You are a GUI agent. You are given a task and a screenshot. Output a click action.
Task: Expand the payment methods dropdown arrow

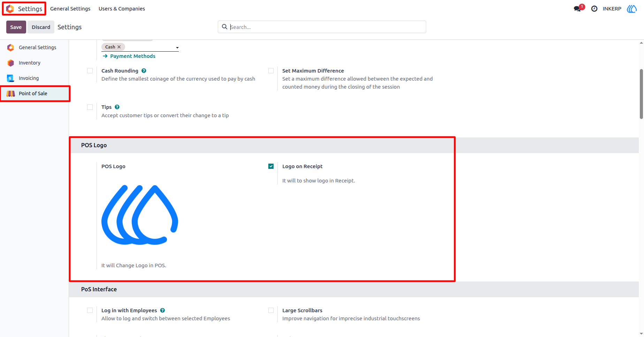[177, 47]
